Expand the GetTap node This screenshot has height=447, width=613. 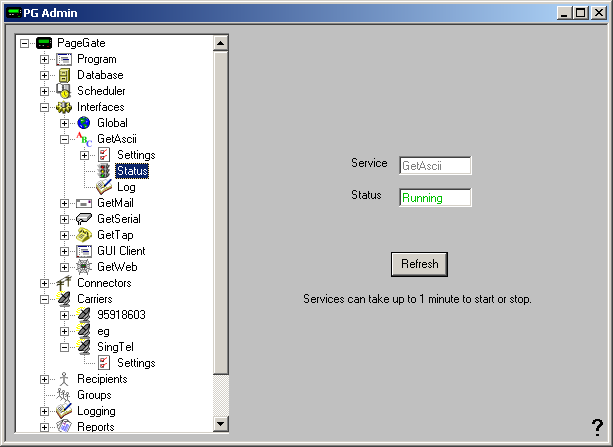point(65,235)
